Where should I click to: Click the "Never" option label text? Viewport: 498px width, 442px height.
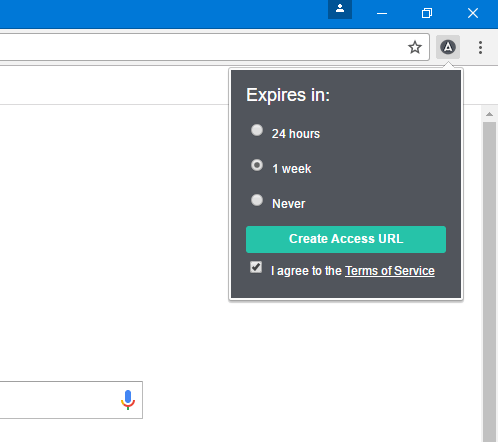tap(289, 204)
